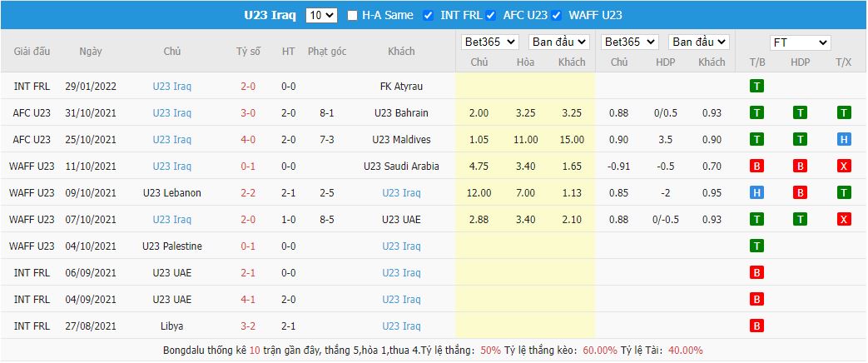The width and height of the screenshot is (868, 363).
Task: Click the red B badge in the Libya row
Action: click(x=757, y=326)
